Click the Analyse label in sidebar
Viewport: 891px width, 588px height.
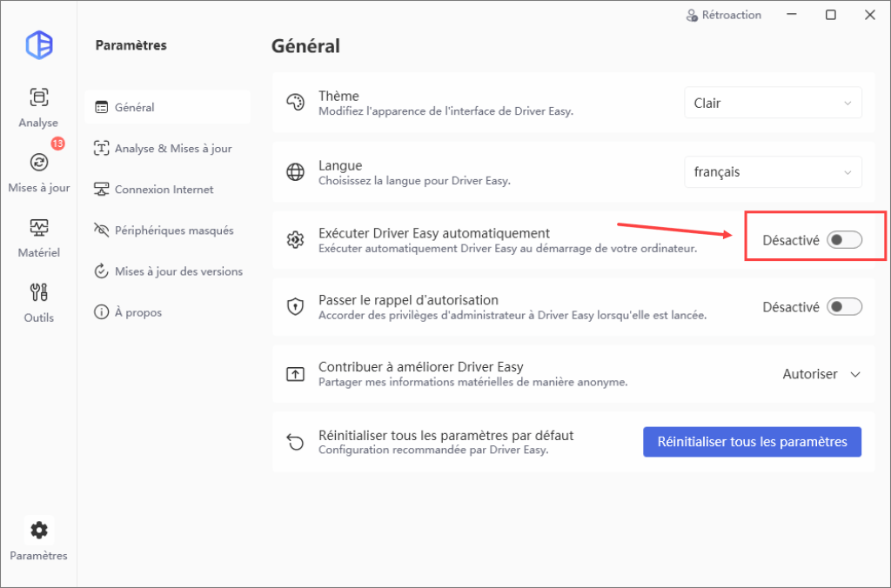[38, 123]
